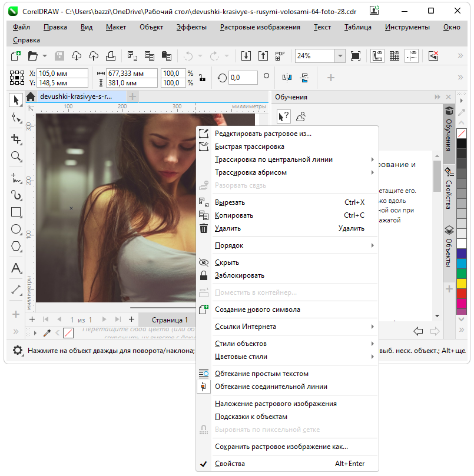This screenshot has width=474, height=476.
Task: Click the Print toolbar icon
Action: [x=110, y=56]
